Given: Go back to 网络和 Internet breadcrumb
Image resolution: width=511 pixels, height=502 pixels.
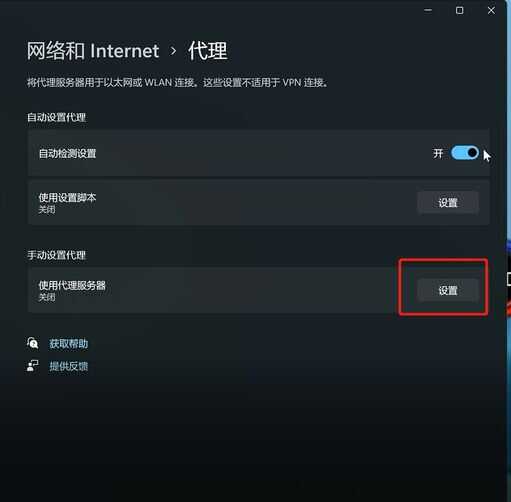Looking at the screenshot, I should (x=93, y=51).
